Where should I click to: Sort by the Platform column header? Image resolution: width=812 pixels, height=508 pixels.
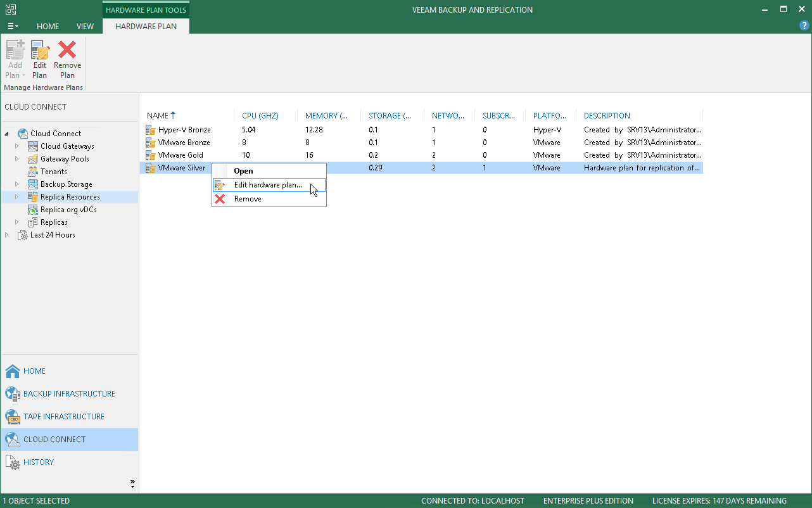pos(550,116)
